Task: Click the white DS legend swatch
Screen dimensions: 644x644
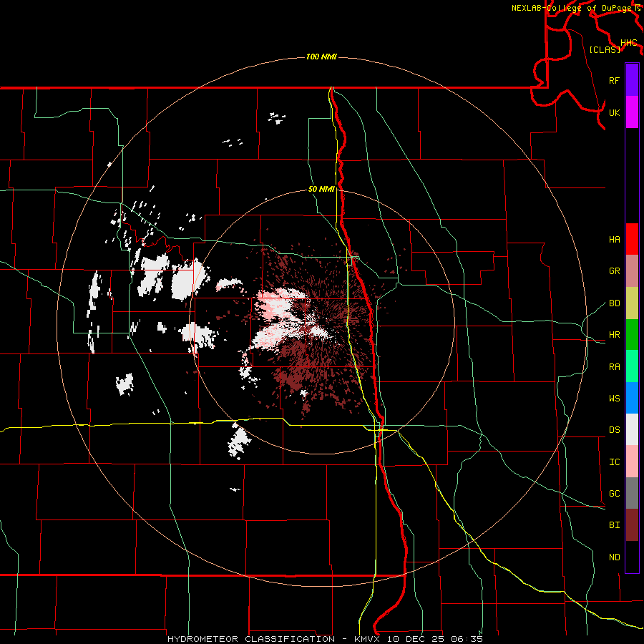Action: pyautogui.click(x=632, y=429)
